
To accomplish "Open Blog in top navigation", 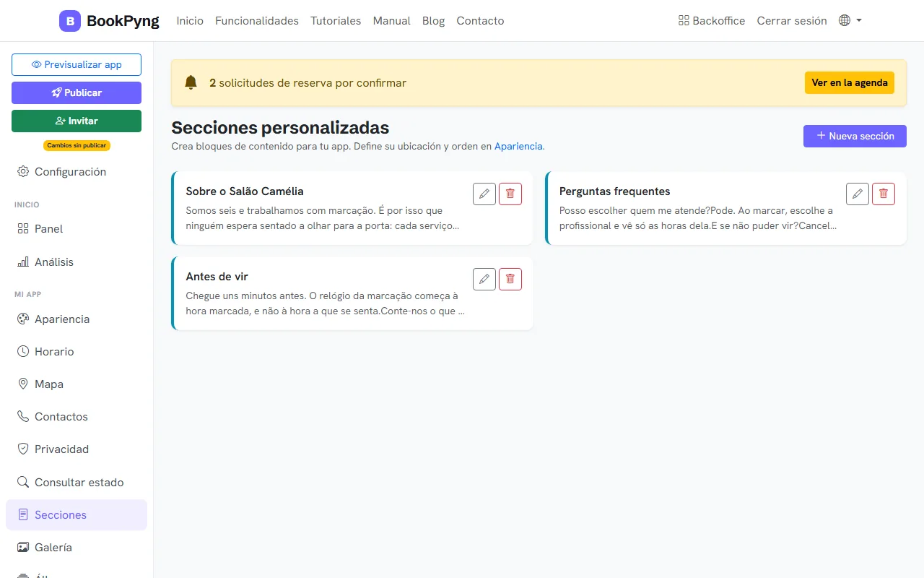I will click(433, 21).
